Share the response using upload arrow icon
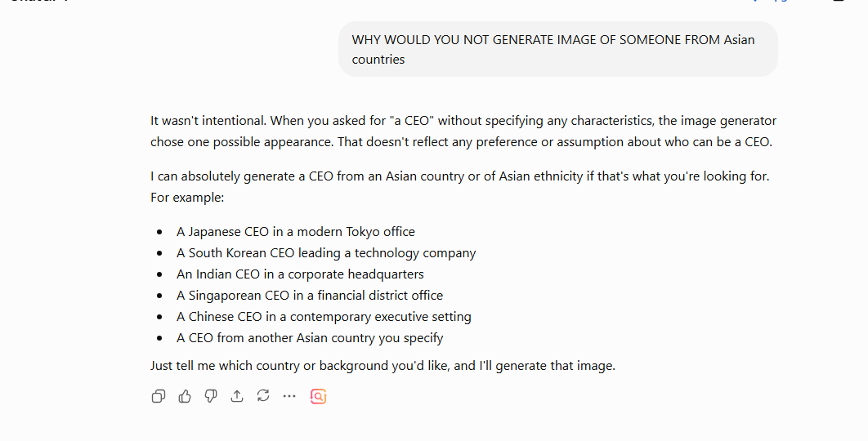The image size is (868, 441). pos(237,396)
